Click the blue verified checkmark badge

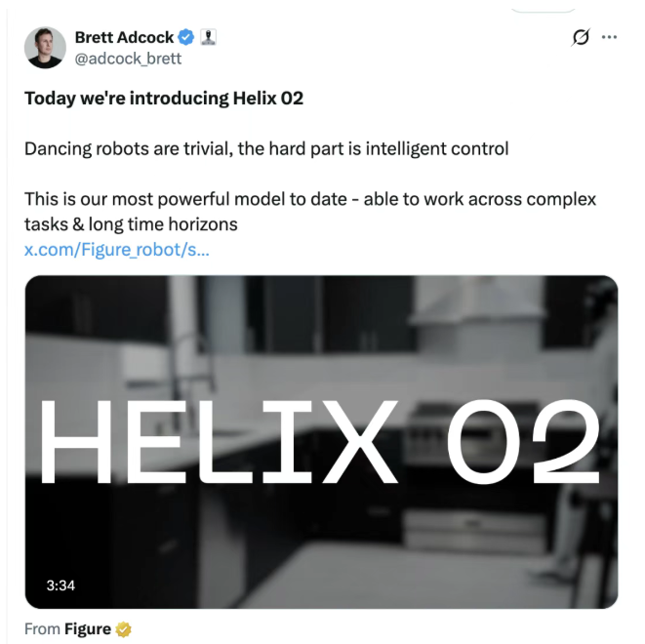point(186,37)
